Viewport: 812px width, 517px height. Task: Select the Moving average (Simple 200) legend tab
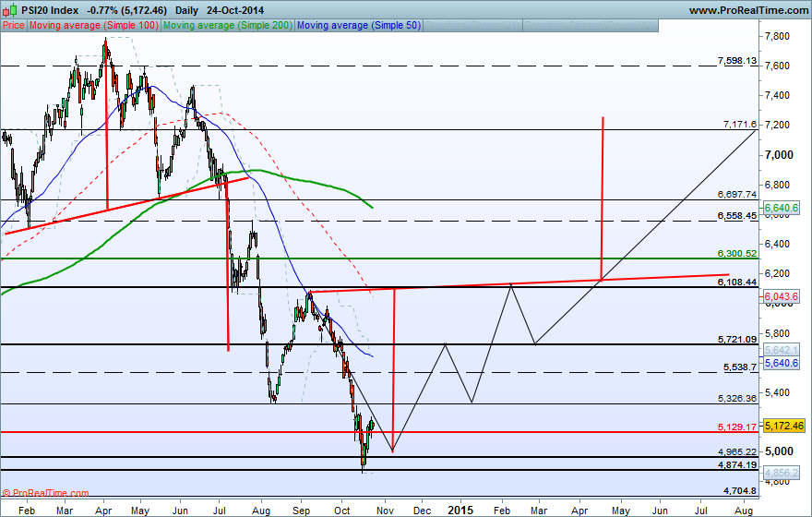point(228,25)
